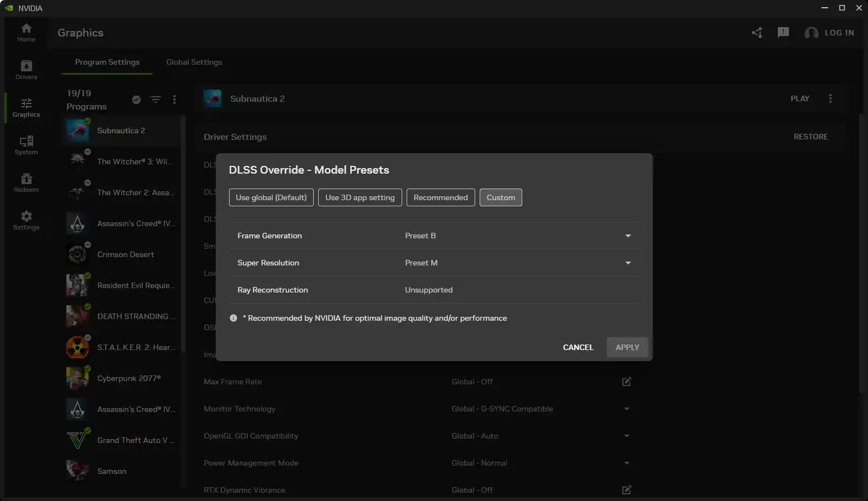Click 'Global - G-SYNC Compatible' value

(x=502, y=409)
